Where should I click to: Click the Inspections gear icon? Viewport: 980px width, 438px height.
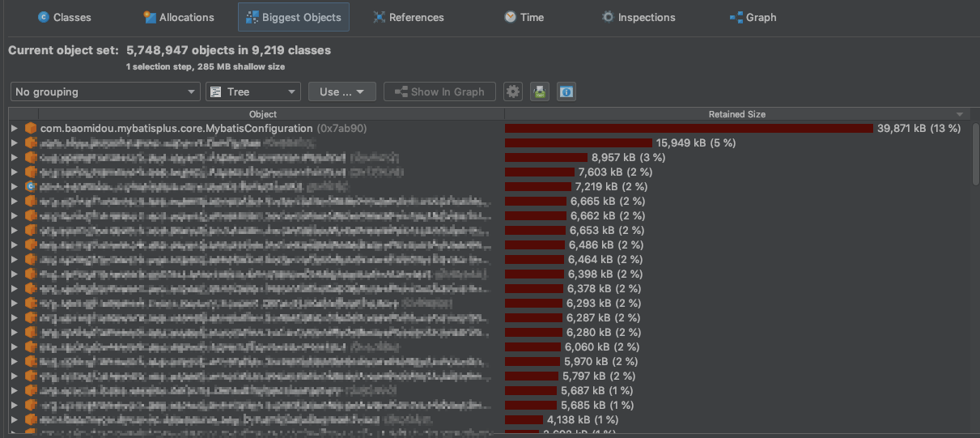pos(608,17)
